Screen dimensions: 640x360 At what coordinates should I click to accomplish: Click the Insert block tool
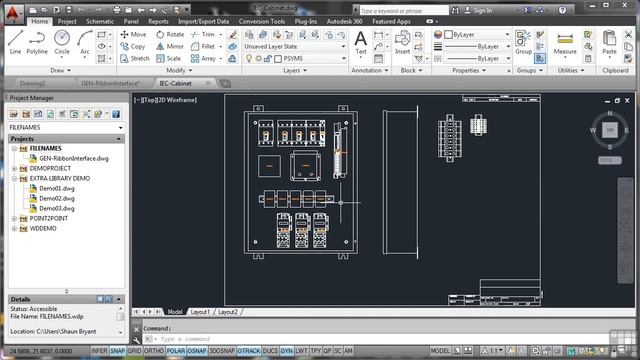pyautogui.click(x=402, y=42)
